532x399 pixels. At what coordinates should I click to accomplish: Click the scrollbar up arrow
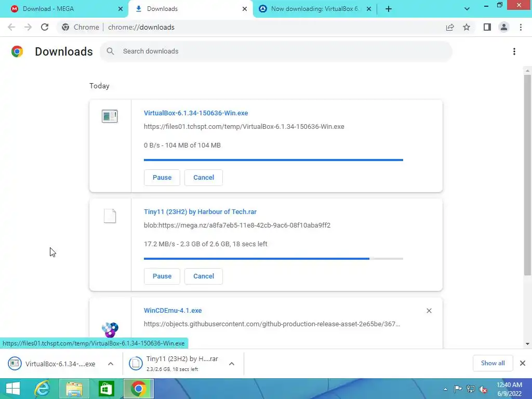pos(527,71)
